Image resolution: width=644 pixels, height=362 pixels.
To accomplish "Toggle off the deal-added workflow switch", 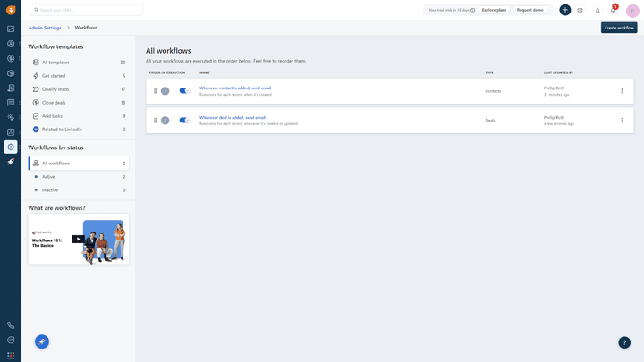I will (x=184, y=121).
